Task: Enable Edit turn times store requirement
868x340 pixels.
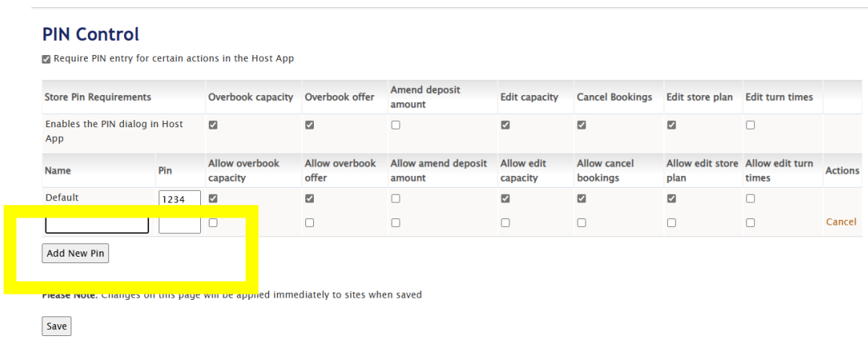Action: click(x=750, y=125)
